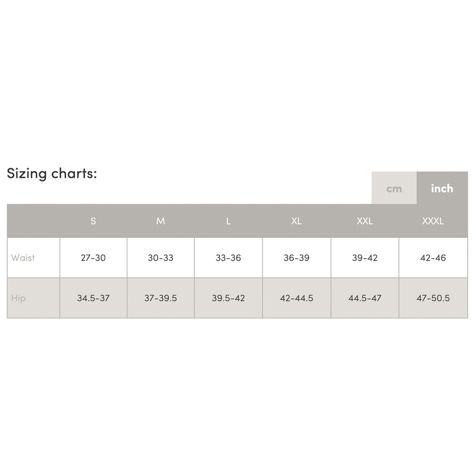The image size is (476, 476).
Task: Select hip cell 39.5-42
Action: (228, 298)
